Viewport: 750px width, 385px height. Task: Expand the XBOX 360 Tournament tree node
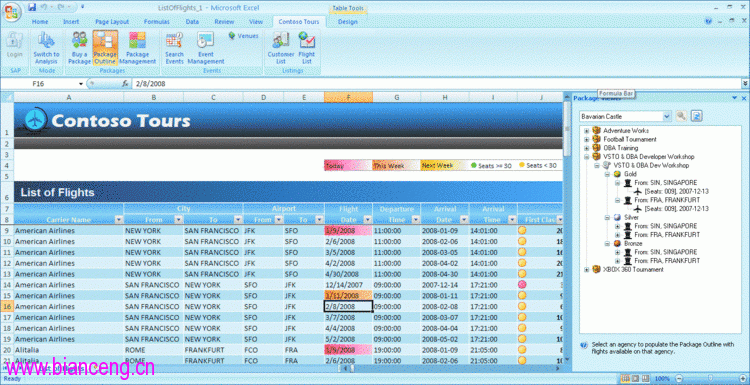tap(586, 270)
